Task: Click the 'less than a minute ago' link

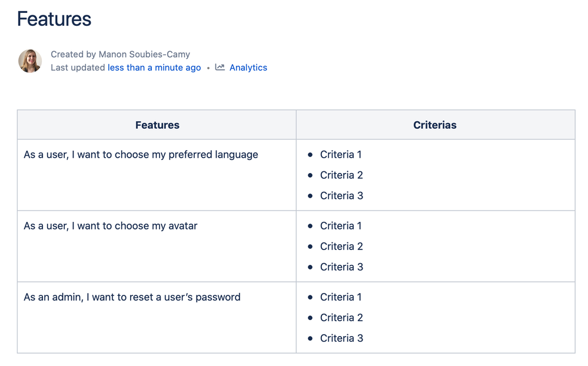Action: pyautogui.click(x=154, y=68)
